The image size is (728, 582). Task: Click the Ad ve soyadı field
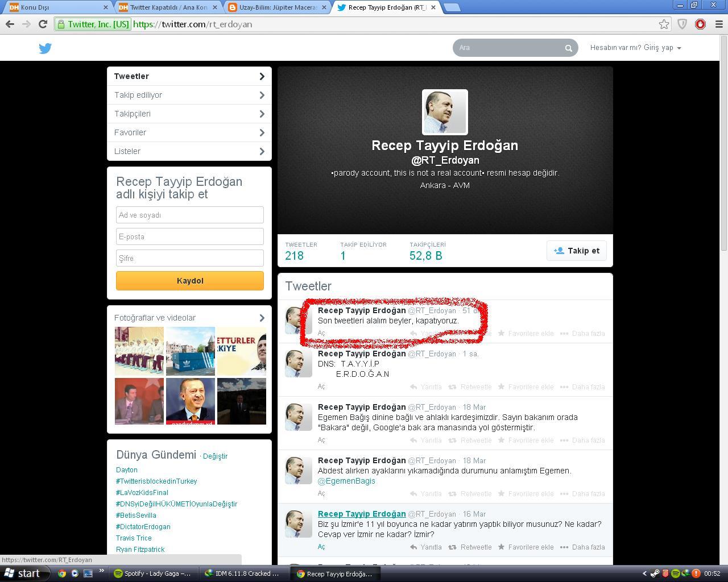click(190, 215)
